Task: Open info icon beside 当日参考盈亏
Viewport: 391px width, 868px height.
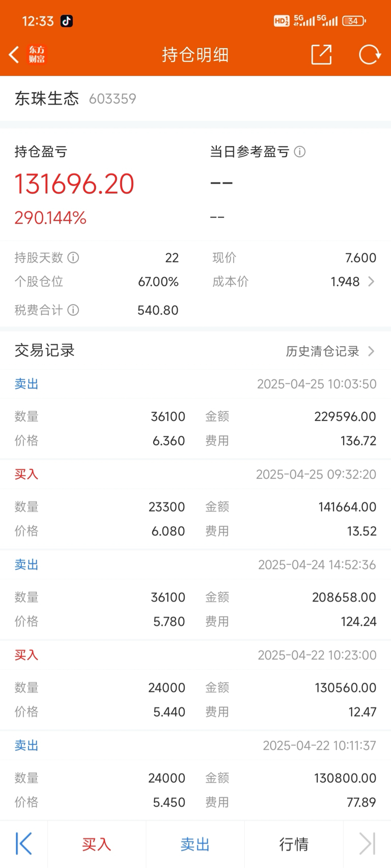Action: click(x=300, y=152)
